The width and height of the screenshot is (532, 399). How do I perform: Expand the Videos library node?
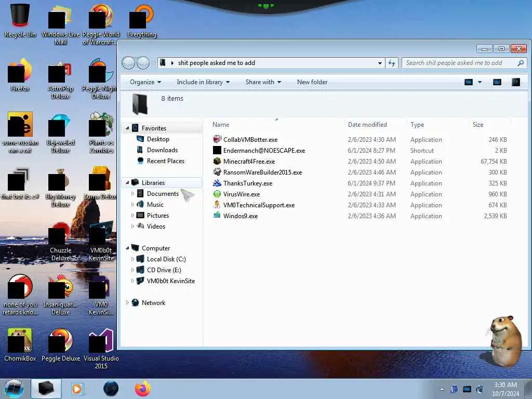coord(132,226)
